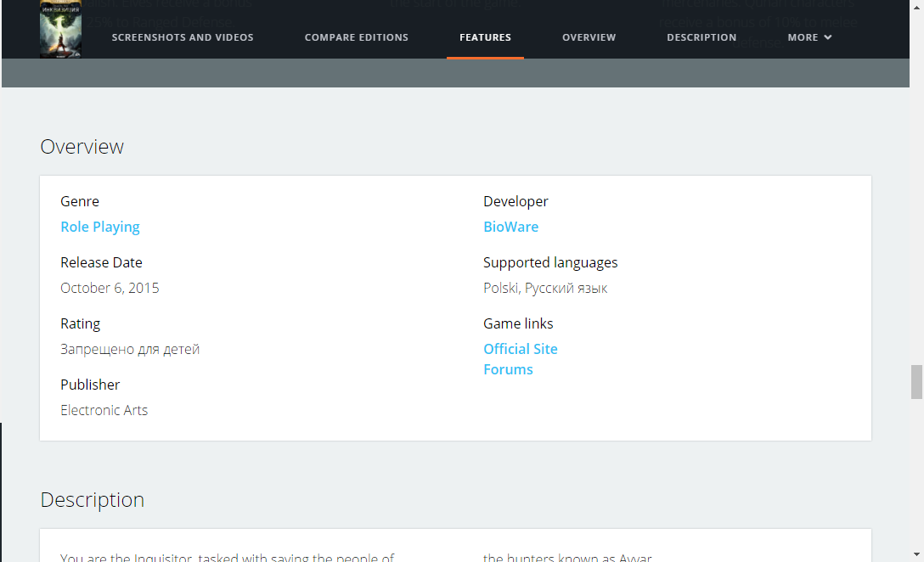
Task: Click the Rating label
Action: pos(80,323)
